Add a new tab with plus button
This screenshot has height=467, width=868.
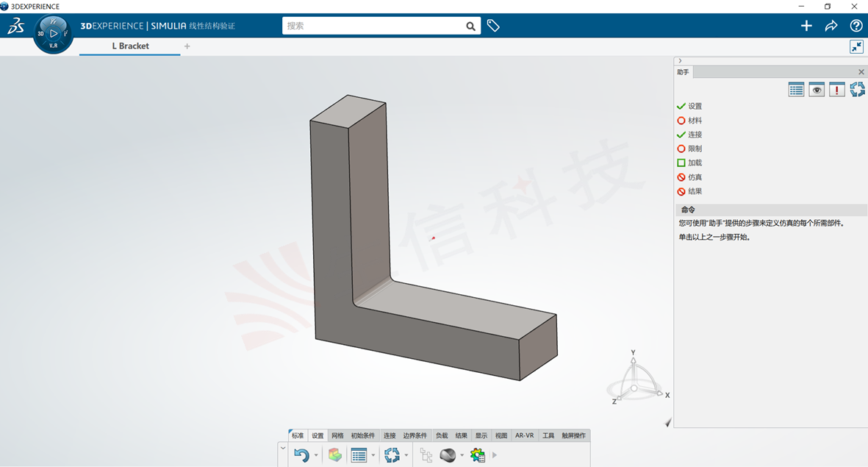[x=187, y=46]
